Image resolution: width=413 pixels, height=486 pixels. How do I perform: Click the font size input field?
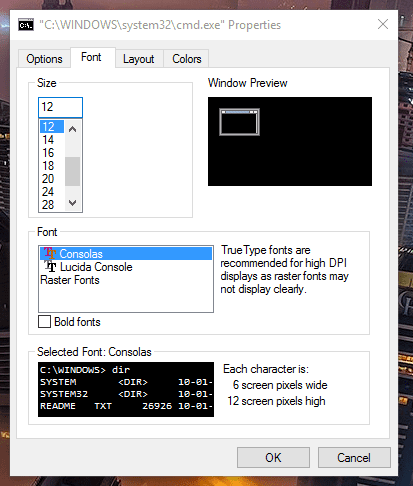(x=60, y=107)
